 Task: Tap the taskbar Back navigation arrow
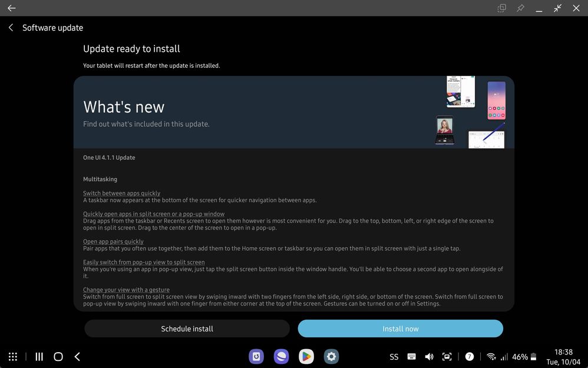pos(77,357)
